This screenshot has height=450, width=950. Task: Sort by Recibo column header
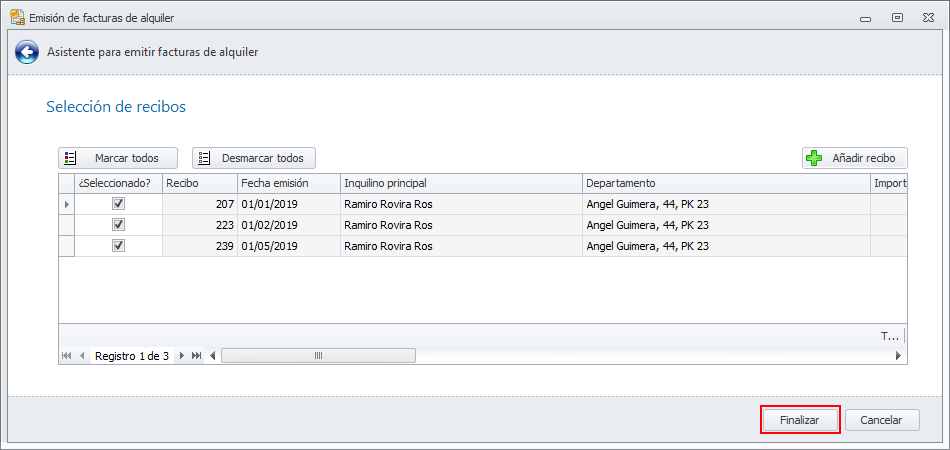click(x=200, y=183)
